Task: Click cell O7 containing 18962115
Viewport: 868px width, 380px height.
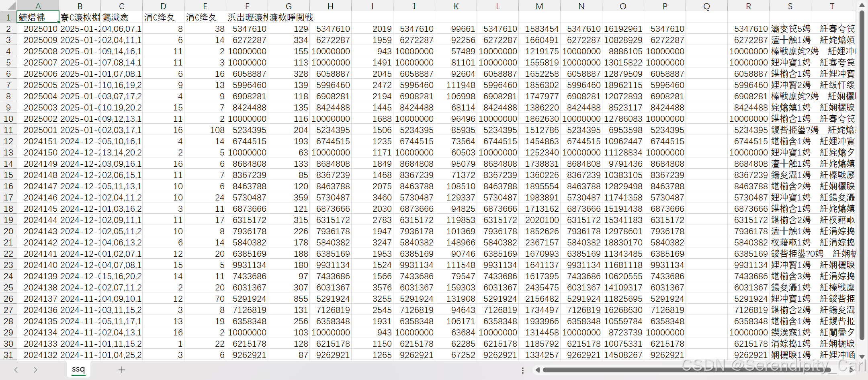Action: [623, 85]
